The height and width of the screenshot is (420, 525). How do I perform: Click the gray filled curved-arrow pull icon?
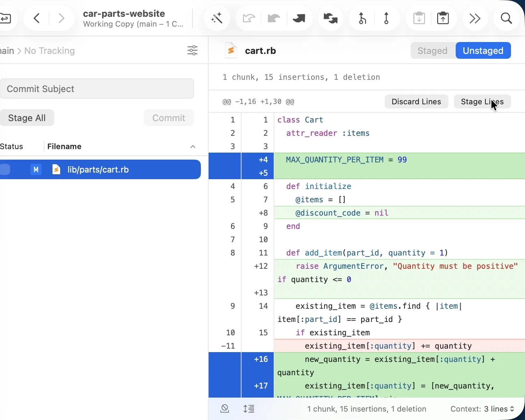click(x=274, y=18)
